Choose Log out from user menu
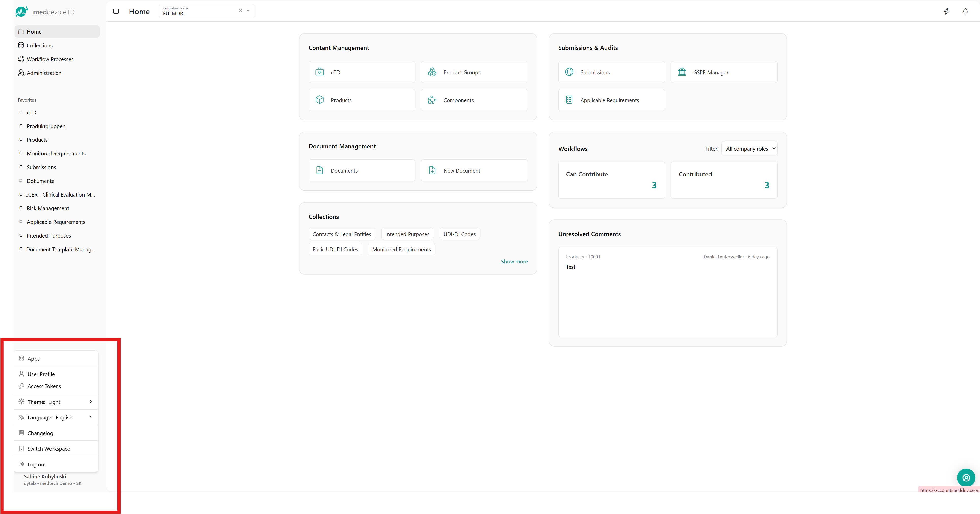980x514 pixels. (37, 464)
